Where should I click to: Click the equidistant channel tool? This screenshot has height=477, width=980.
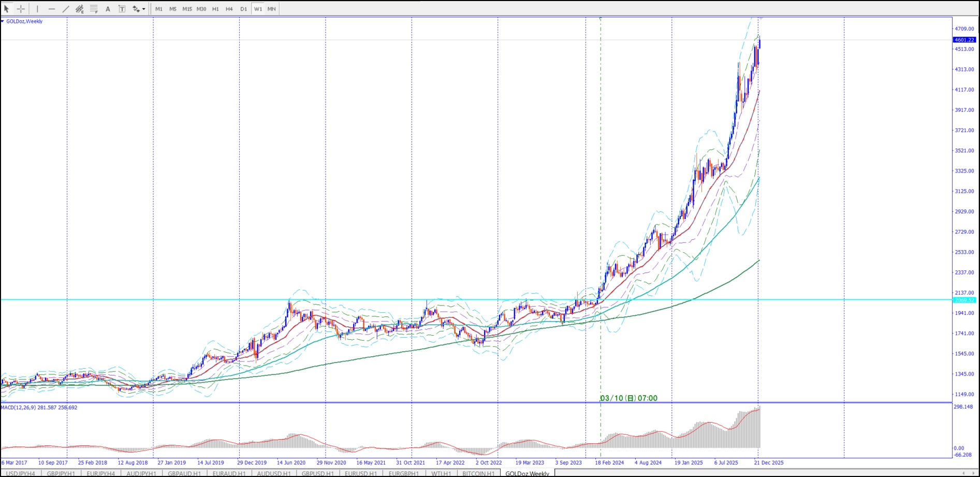tap(80, 9)
